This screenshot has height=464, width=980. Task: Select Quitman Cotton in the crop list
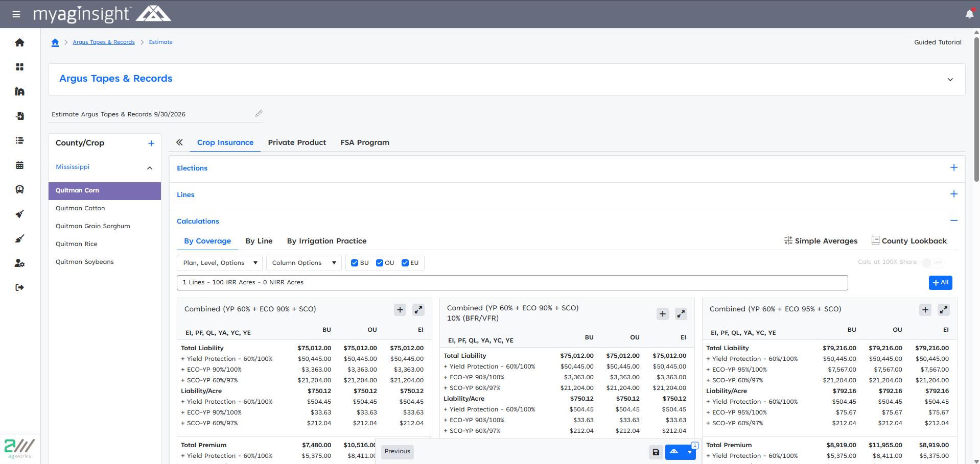(x=80, y=208)
